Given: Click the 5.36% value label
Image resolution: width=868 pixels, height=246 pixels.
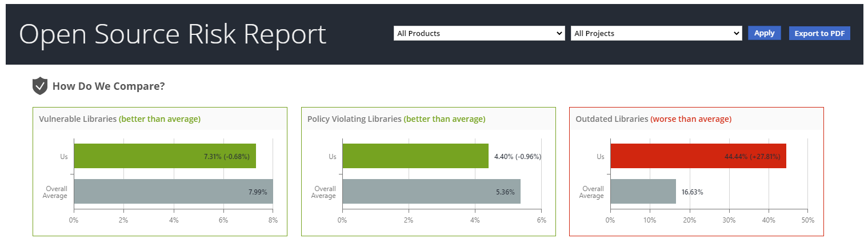Looking at the screenshot, I should [x=506, y=192].
